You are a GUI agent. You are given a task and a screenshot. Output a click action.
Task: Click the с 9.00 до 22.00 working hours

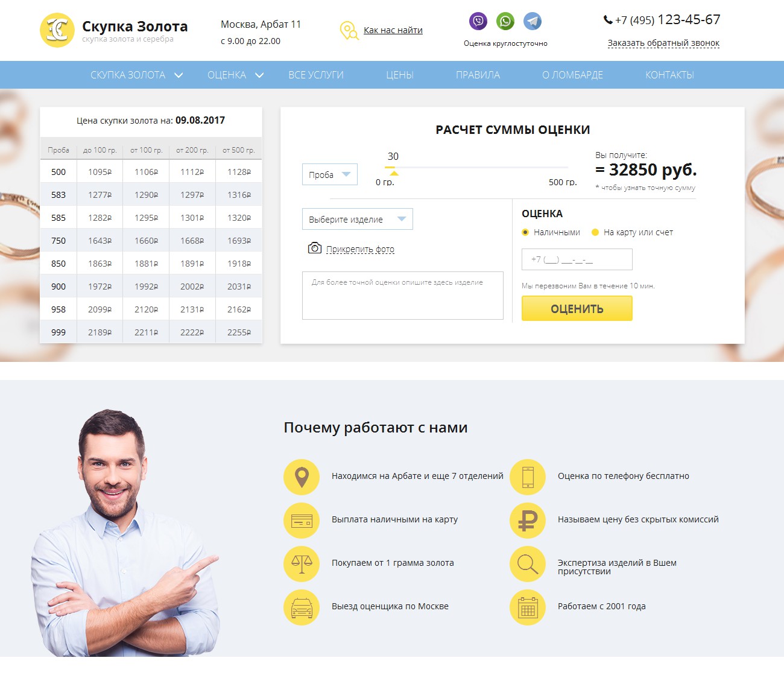click(x=250, y=41)
